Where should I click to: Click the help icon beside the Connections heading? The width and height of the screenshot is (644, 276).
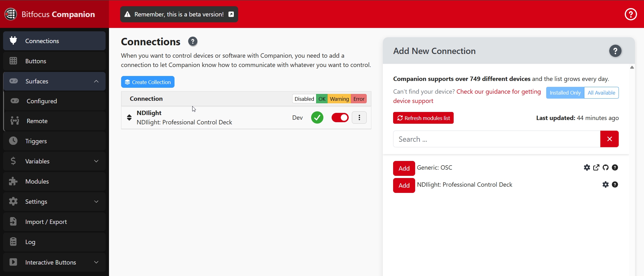pyautogui.click(x=193, y=42)
